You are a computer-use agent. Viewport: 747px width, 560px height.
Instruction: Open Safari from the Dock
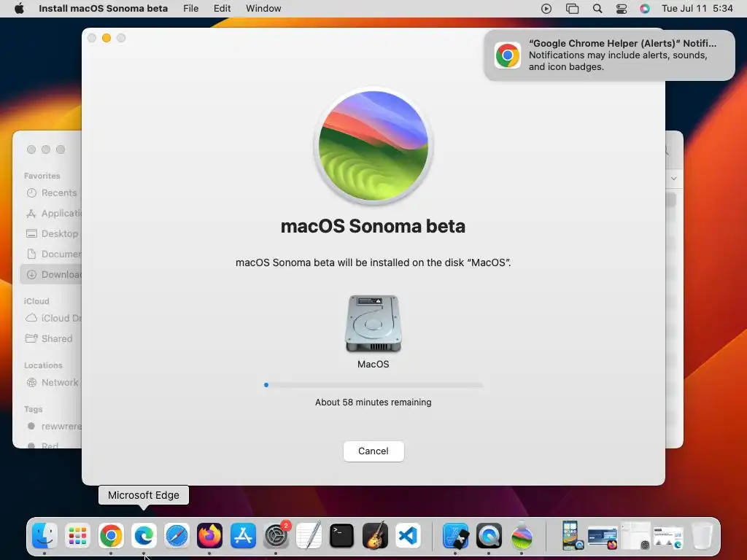coord(177,536)
